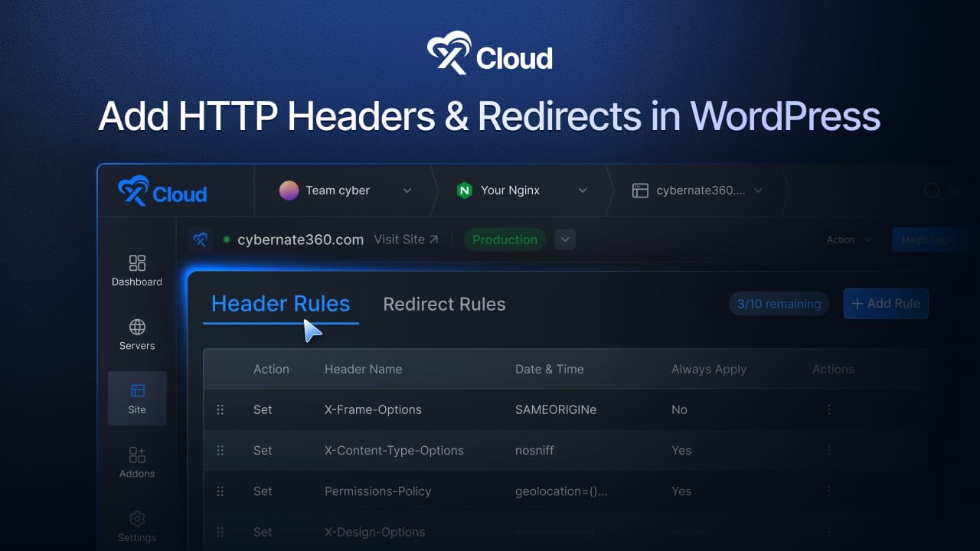Screen dimensions: 980x551
Task: Click the xCloud banner logo above the headline
Action: 490,53
